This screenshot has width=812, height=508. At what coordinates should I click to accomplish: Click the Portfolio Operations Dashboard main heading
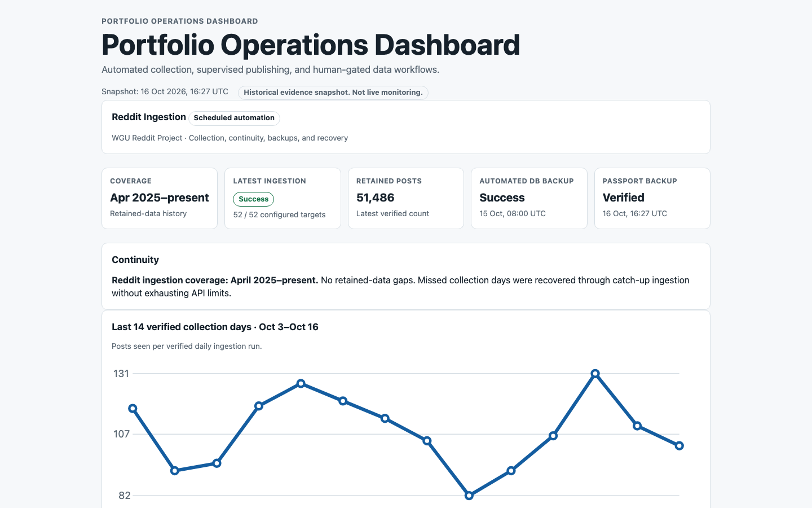[x=311, y=45]
